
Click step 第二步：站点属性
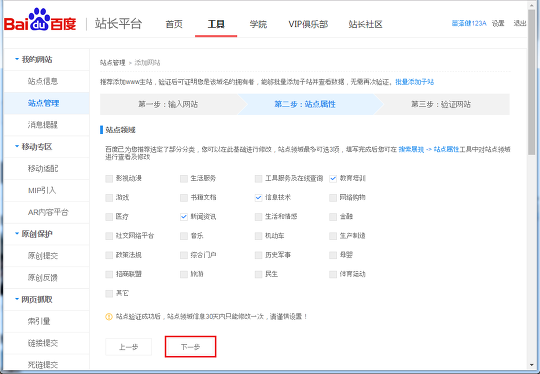pyautogui.click(x=305, y=104)
